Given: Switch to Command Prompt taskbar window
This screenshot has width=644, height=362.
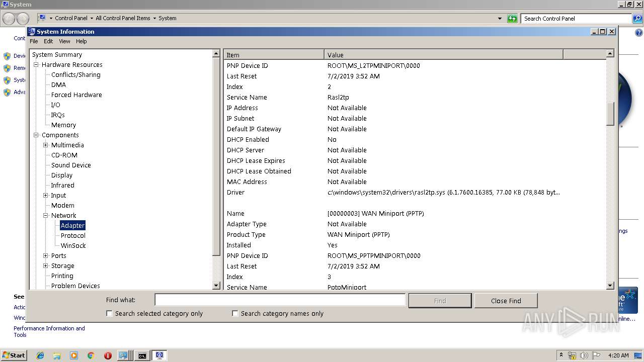Looking at the screenshot, I should [x=142, y=355].
